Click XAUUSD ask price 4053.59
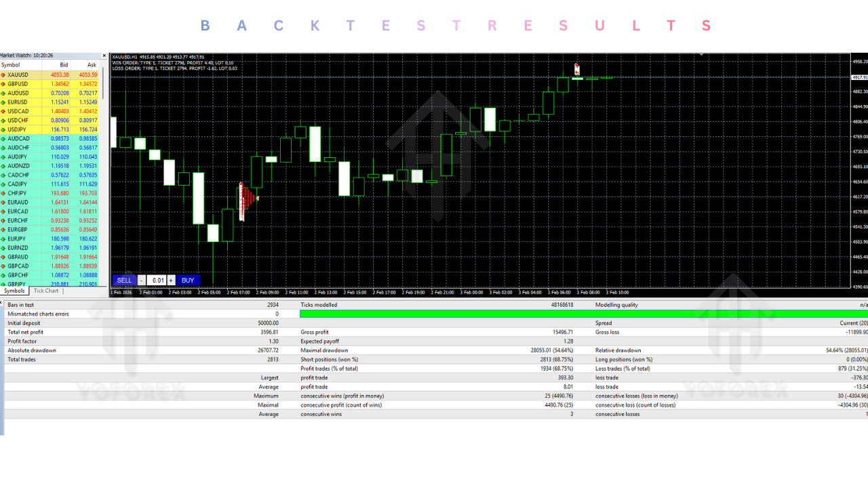Viewport: 868px width, 488px height. click(88, 75)
